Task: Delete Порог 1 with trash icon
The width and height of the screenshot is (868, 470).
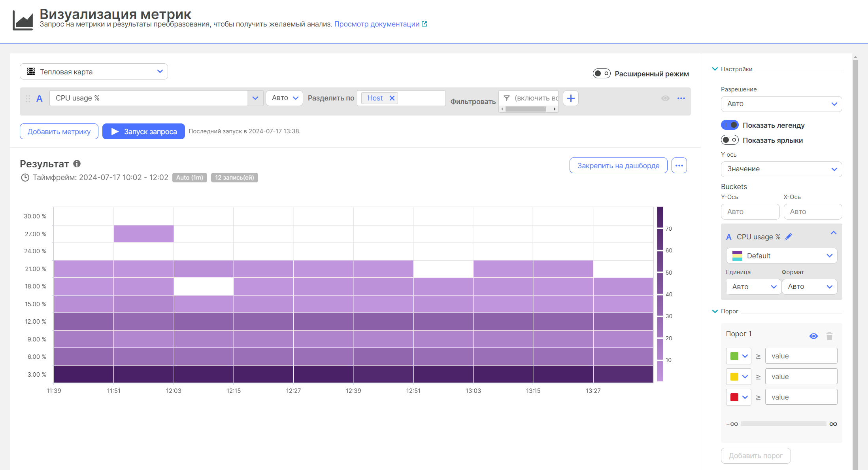Action: tap(829, 336)
